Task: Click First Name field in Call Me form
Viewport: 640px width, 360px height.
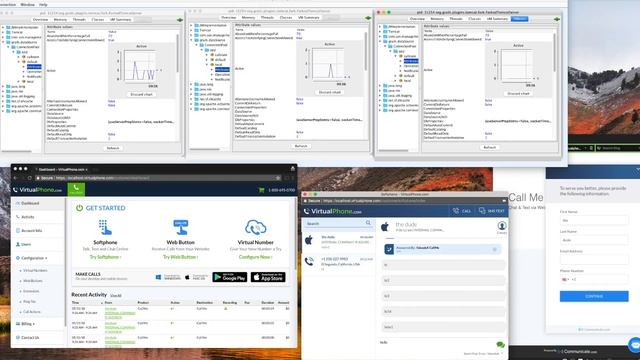Action: (594, 220)
